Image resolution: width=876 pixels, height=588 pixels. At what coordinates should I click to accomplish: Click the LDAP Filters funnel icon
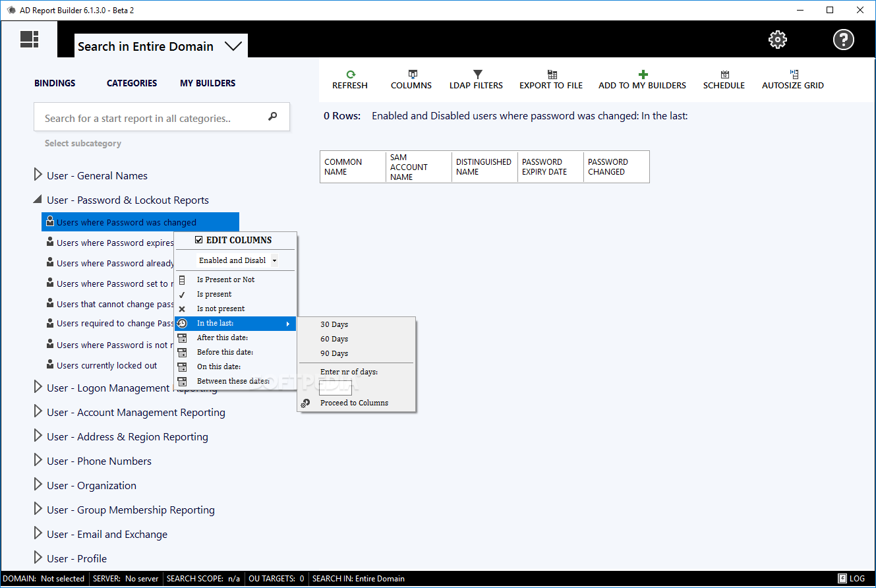tap(478, 74)
